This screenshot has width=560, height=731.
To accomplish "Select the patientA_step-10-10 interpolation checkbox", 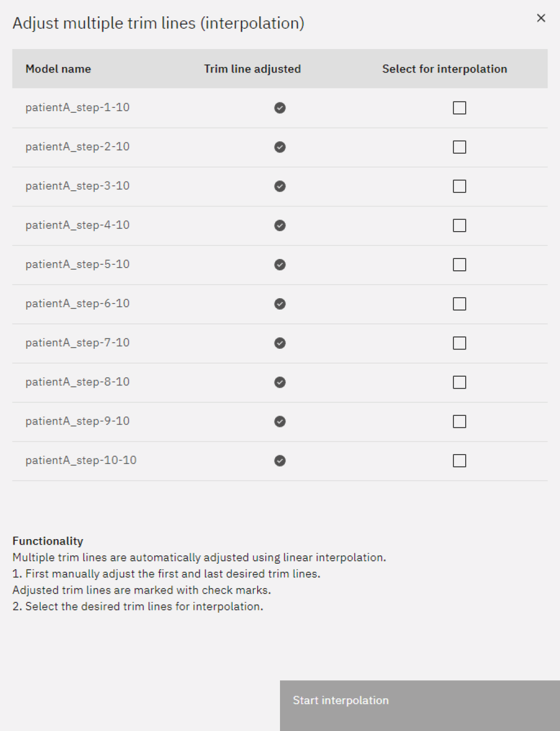I will 459,461.
